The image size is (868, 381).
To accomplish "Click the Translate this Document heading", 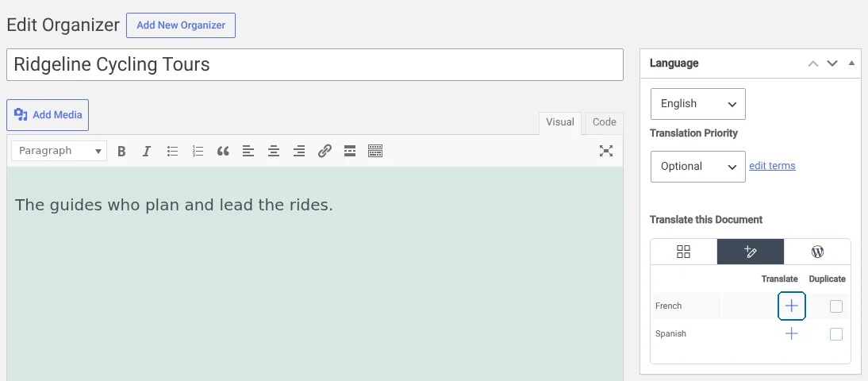I will click(706, 220).
